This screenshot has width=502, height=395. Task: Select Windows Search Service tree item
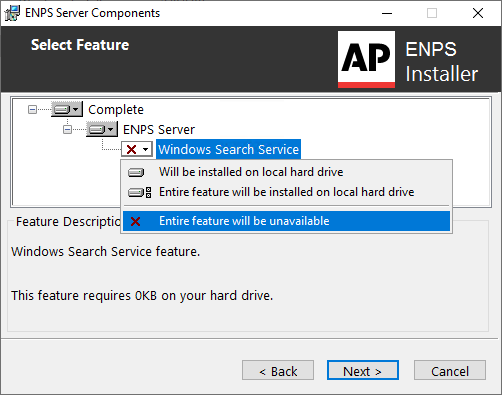[x=228, y=149]
